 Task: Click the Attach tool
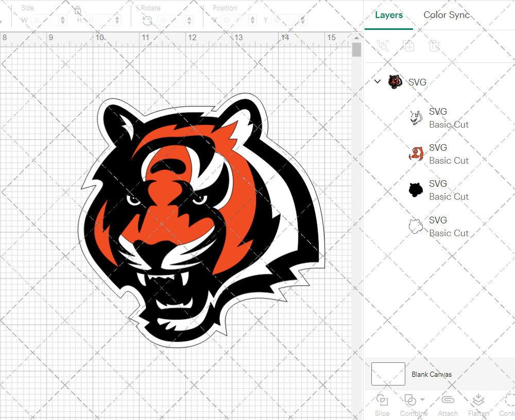point(448,405)
